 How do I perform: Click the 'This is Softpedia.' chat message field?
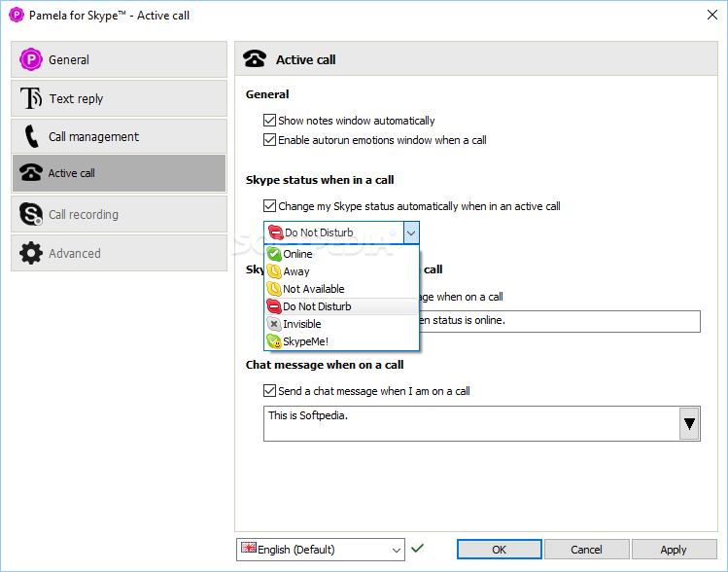click(x=471, y=423)
